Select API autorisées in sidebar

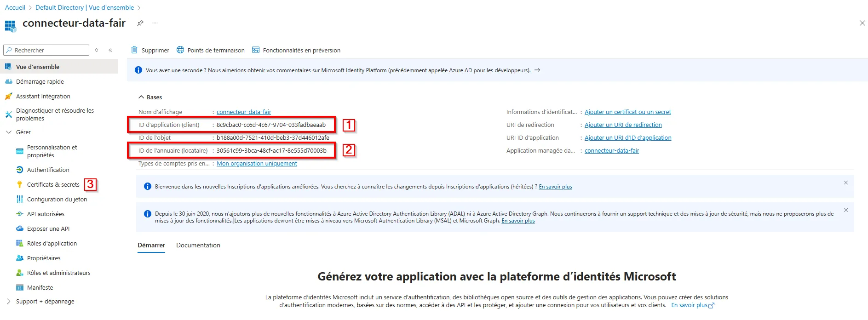pos(46,214)
